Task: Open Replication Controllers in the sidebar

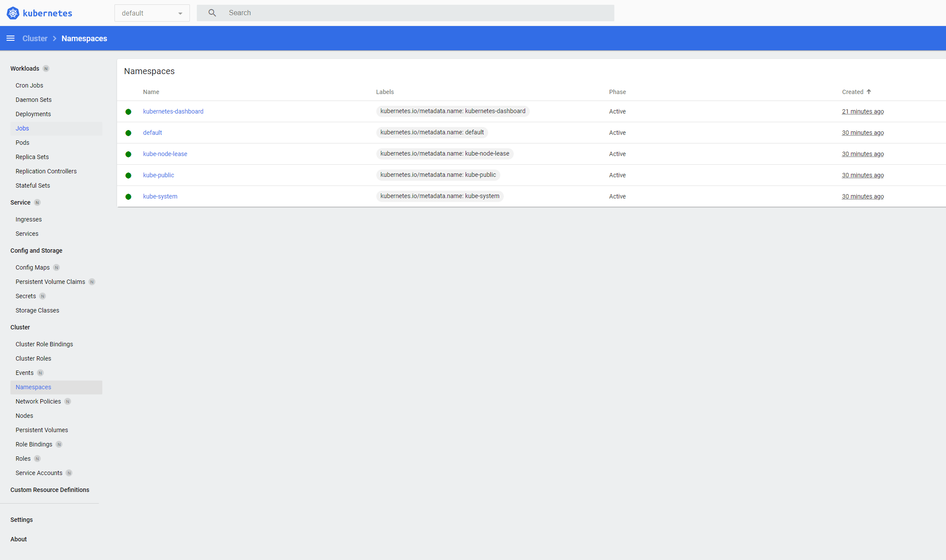Action: click(x=46, y=171)
